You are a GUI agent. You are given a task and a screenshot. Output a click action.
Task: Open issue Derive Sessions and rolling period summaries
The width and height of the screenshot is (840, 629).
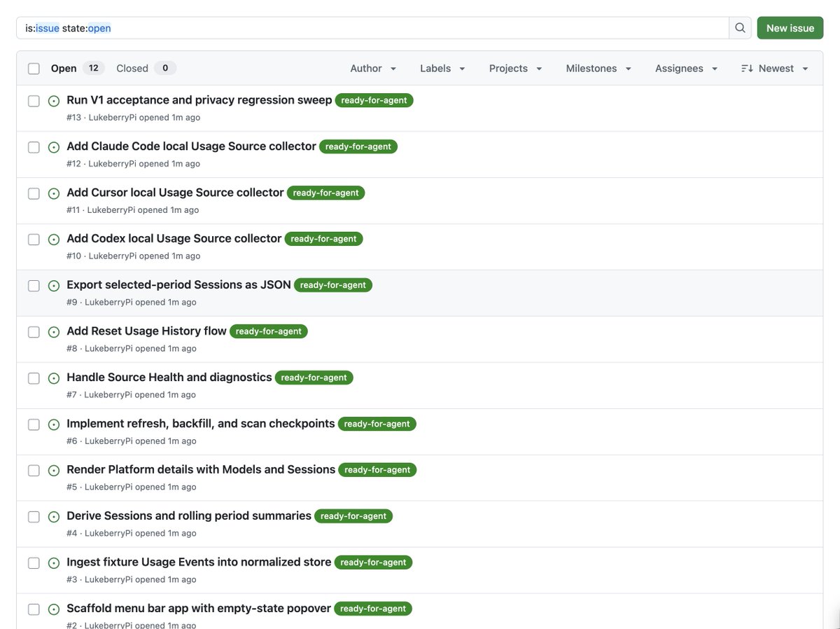pyautogui.click(x=189, y=516)
